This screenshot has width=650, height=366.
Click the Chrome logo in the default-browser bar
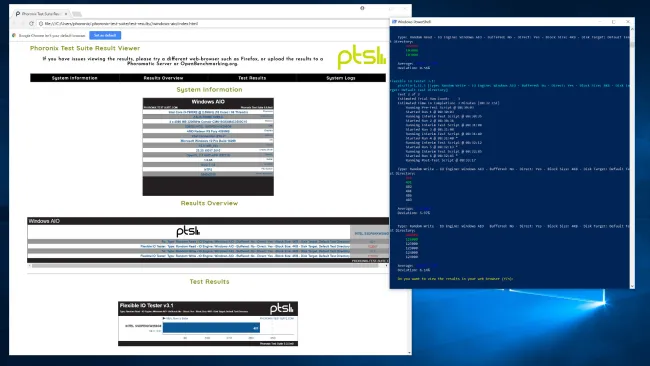pyautogui.click(x=14, y=35)
